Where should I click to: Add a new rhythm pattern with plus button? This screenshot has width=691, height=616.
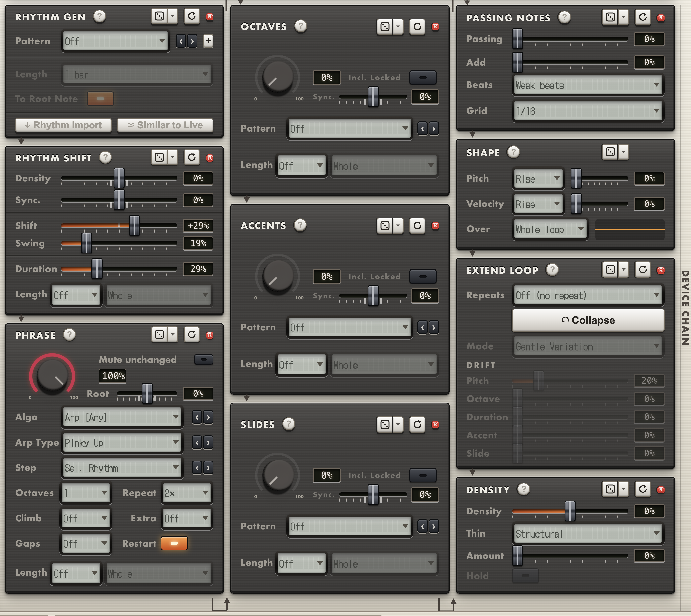point(208,41)
